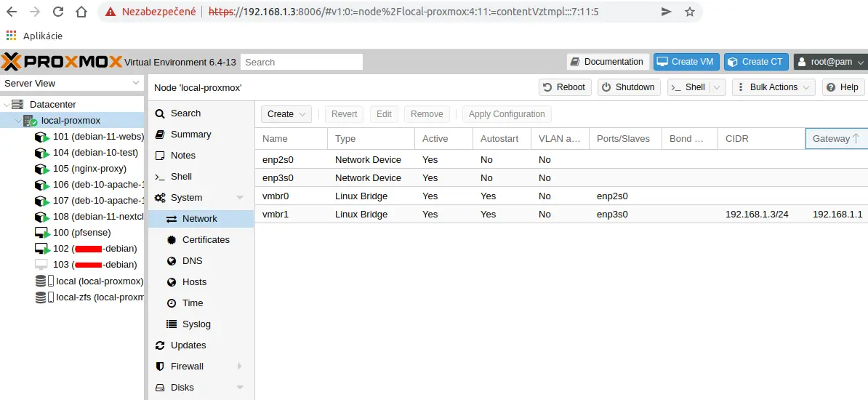Collapse the System menu section arrow
Viewport: 868px width, 400px height.
240,198
